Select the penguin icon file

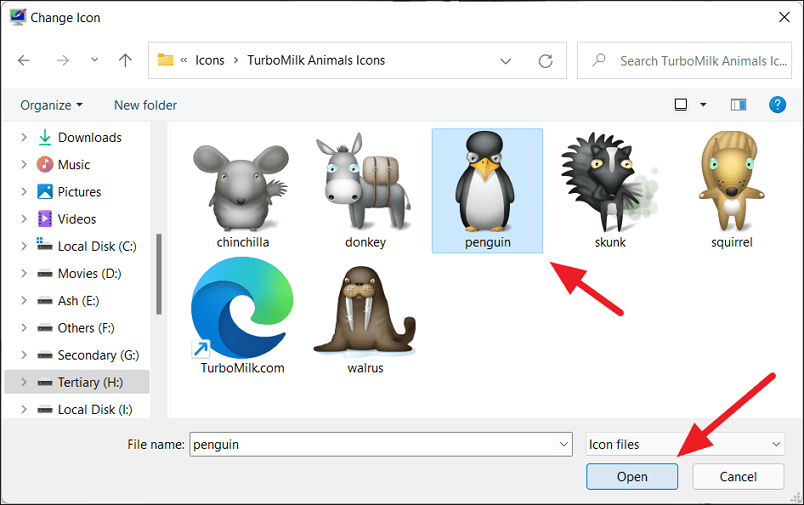487,191
